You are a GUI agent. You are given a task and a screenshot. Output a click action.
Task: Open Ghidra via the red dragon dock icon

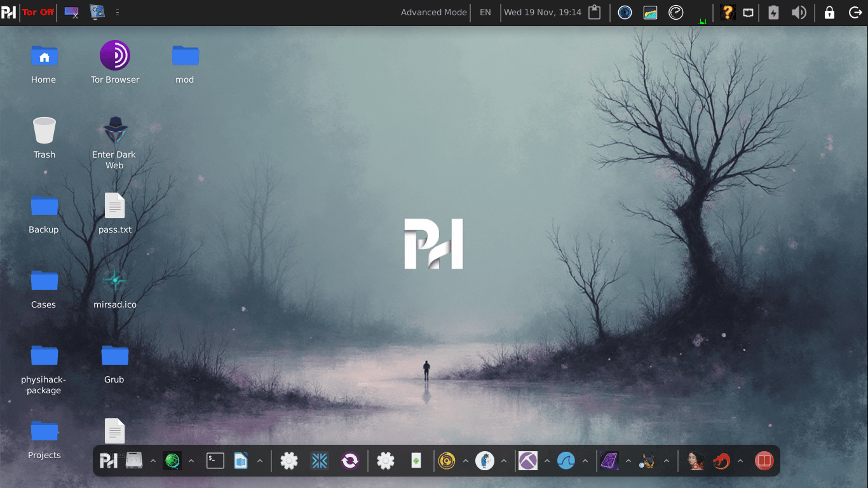click(x=721, y=461)
